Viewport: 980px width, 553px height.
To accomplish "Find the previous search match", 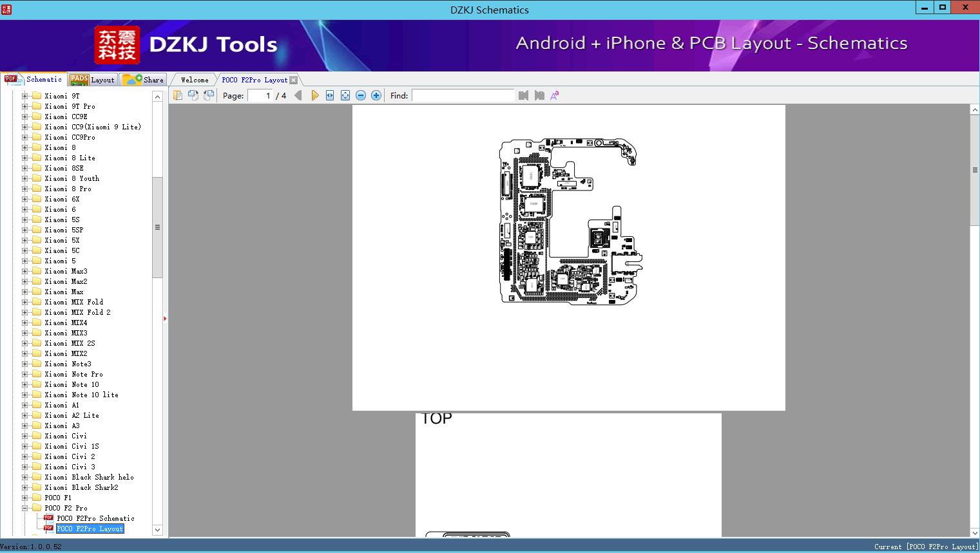I will click(523, 95).
